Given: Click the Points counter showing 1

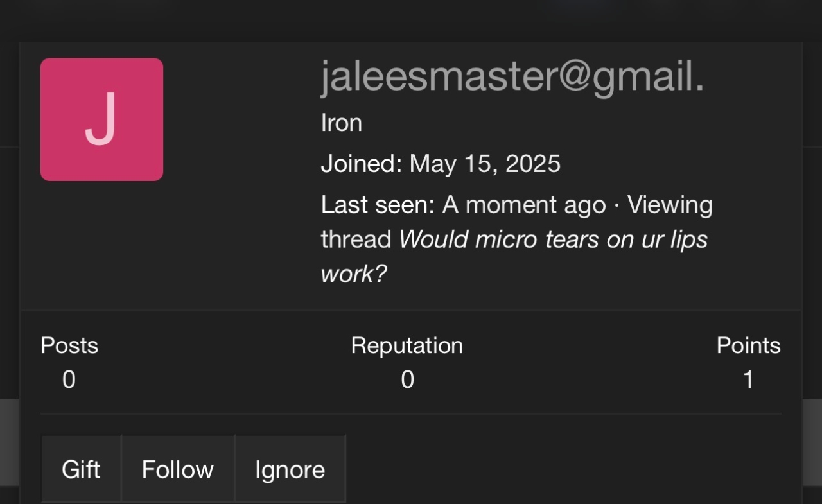Looking at the screenshot, I should point(748,379).
